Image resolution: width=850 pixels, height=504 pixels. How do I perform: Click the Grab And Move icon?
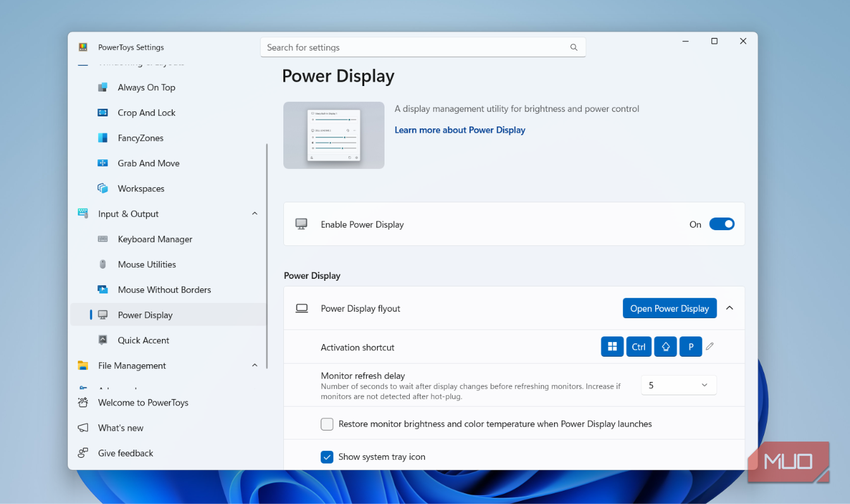pos(102,163)
